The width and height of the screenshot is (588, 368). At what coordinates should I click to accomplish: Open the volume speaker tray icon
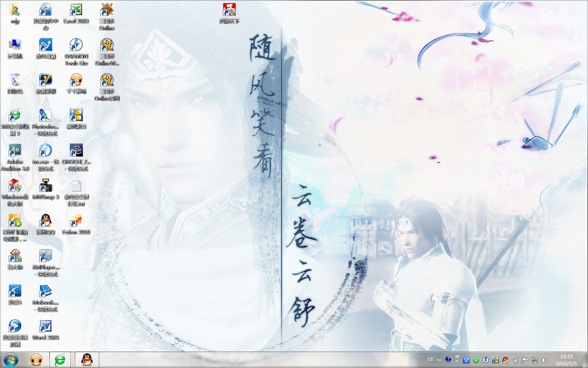[x=544, y=360]
